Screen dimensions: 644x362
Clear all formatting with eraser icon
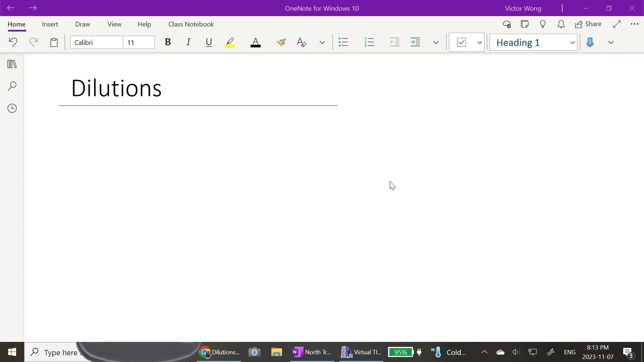click(301, 42)
